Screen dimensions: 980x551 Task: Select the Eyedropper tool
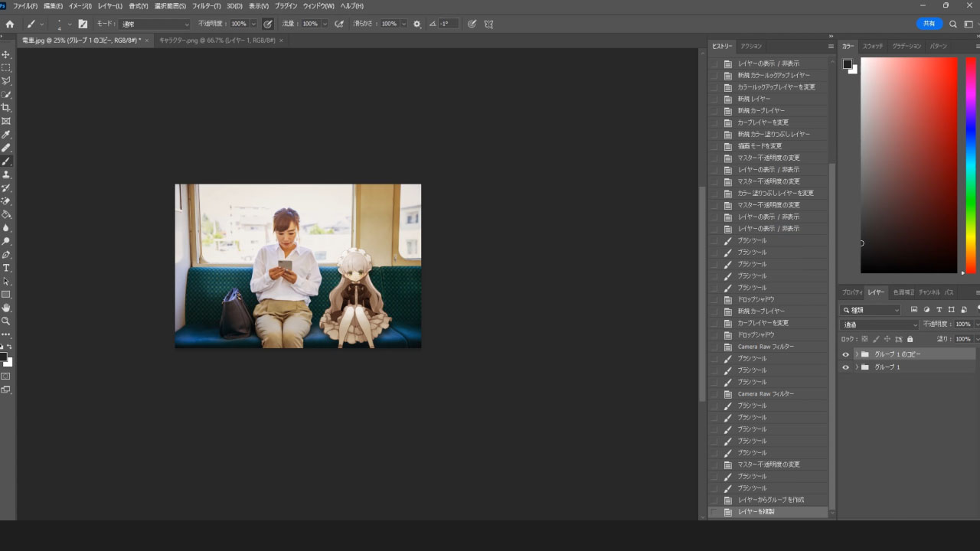tap(6, 135)
